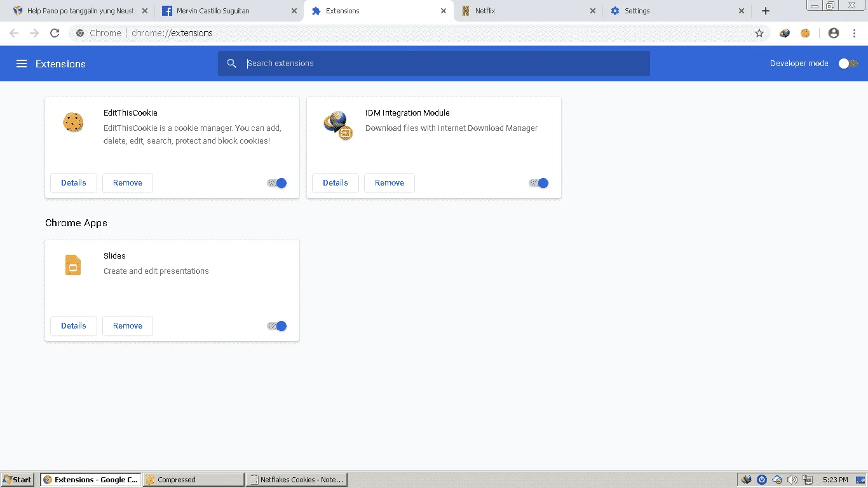Screen dimensions: 868x488
Task: Click the EditThisCookie cookie logo on its card
Action: [x=73, y=122]
